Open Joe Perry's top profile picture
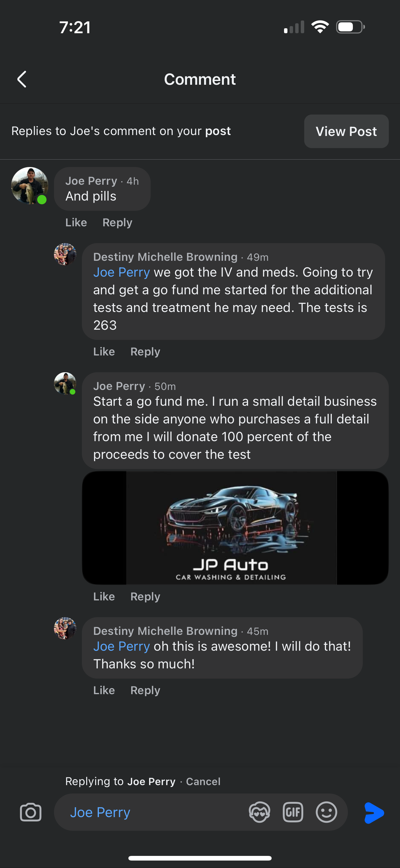Screen dimensions: 400x868 tap(30, 186)
